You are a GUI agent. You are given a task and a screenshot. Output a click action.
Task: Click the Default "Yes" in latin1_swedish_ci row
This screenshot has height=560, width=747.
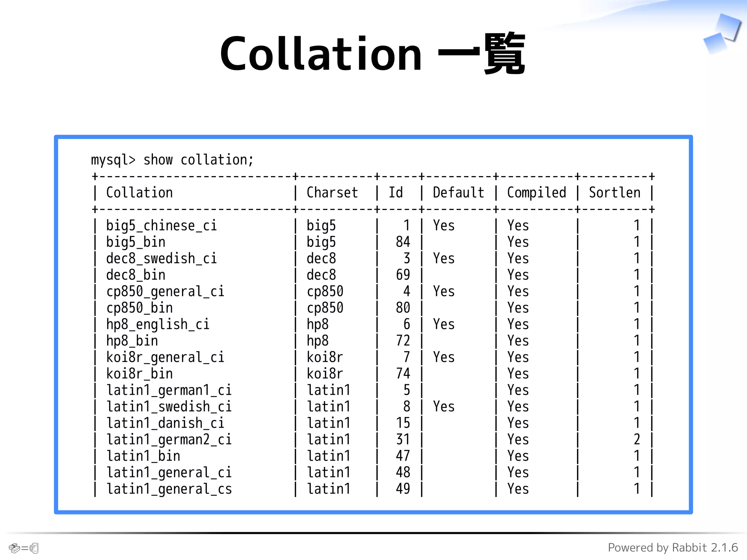(444, 407)
